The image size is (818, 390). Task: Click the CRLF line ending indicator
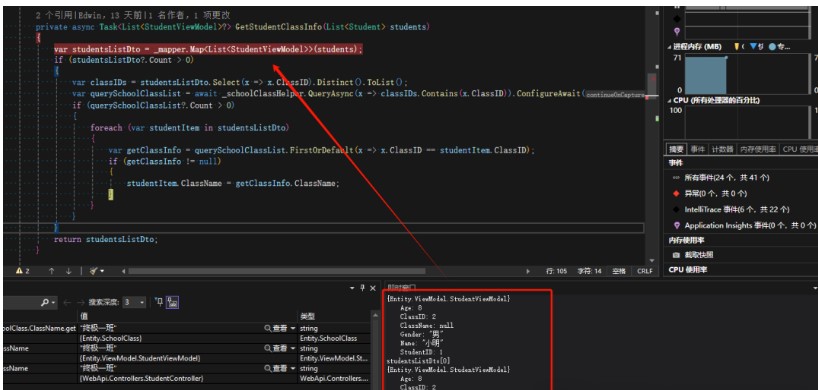coord(645,271)
